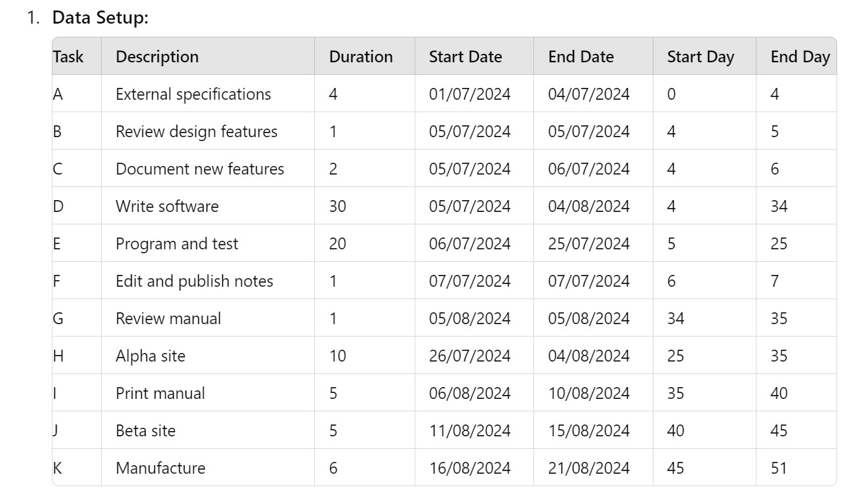868x498 pixels.
Task: Select the Duration column header
Action: [x=360, y=57]
